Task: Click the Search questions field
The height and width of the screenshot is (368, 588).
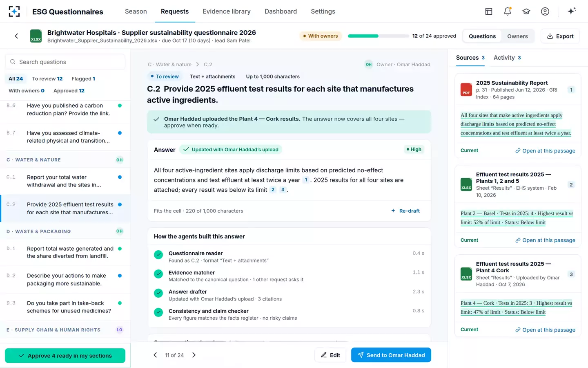Action: [x=65, y=62]
